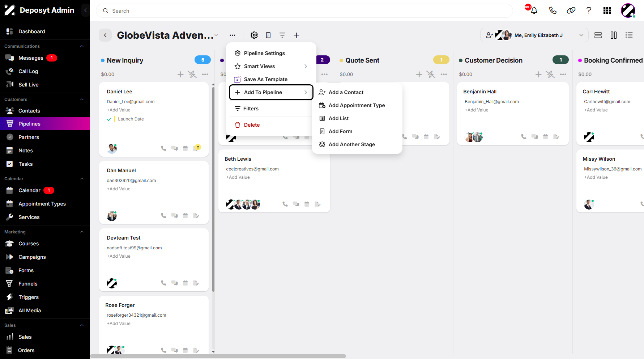Add a card to the New Inquiry stage
This screenshot has height=359, width=644.
click(x=180, y=74)
